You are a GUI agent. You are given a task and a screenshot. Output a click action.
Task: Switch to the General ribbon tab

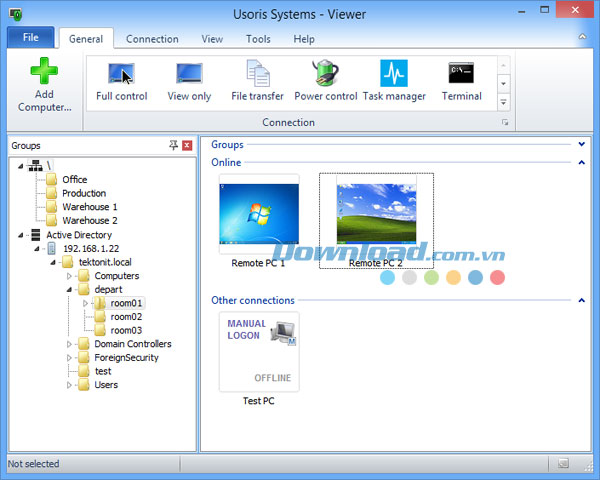[x=86, y=39]
